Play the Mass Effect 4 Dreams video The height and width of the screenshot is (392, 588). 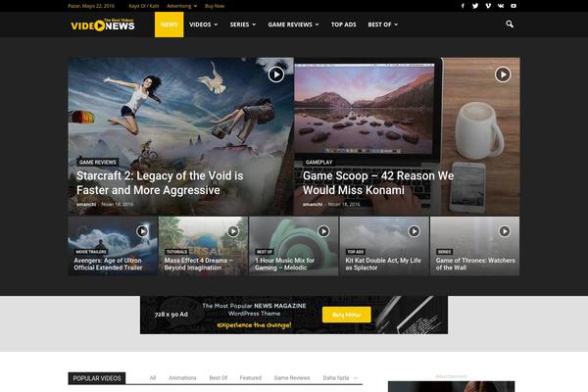[x=233, y=231]
